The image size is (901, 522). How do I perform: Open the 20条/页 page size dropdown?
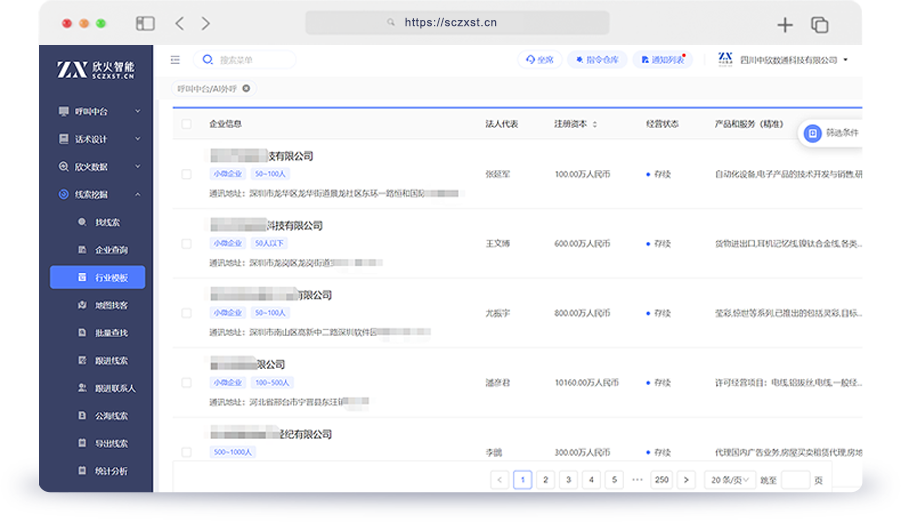coord(730,480)
